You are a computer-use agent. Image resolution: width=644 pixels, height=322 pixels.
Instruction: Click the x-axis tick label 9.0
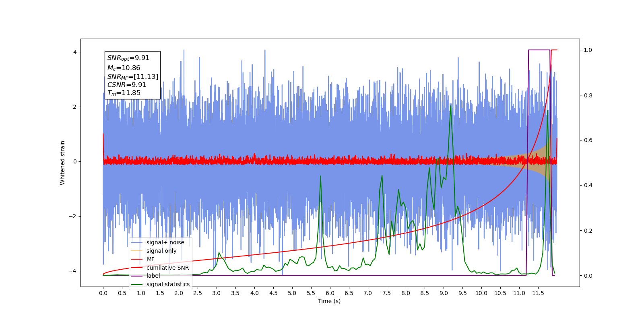tap(444, 293)
